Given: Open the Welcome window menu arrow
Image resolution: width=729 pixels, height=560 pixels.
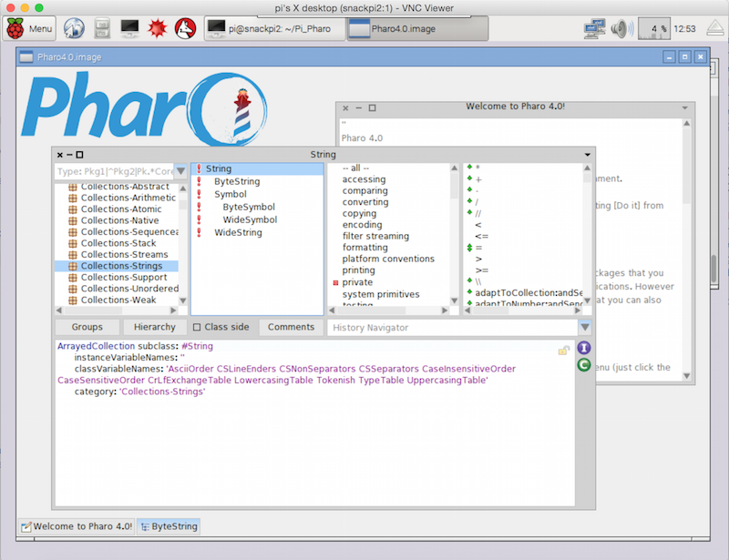Looking at the screenshot, I should pos(685,107).
